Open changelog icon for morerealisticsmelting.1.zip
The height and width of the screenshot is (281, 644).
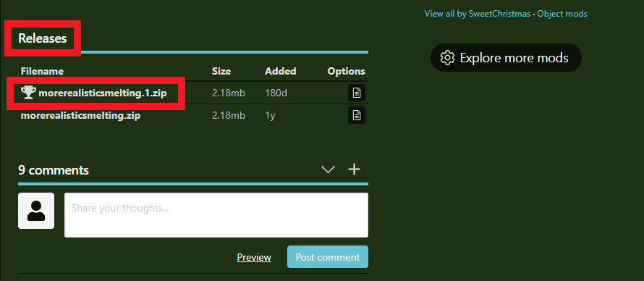[357, 93]
